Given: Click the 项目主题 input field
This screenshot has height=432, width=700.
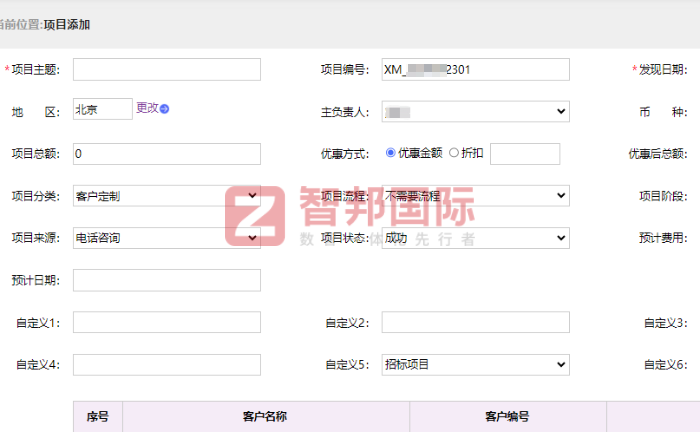Looking at the screenshot, I should [166, 69].
